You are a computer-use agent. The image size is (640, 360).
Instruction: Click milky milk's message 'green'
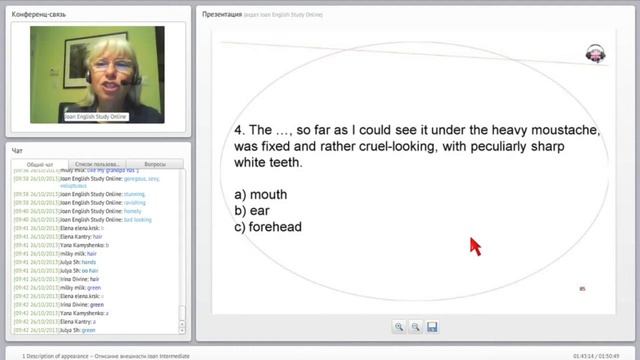pyautogui.click(x=94, y=288)
